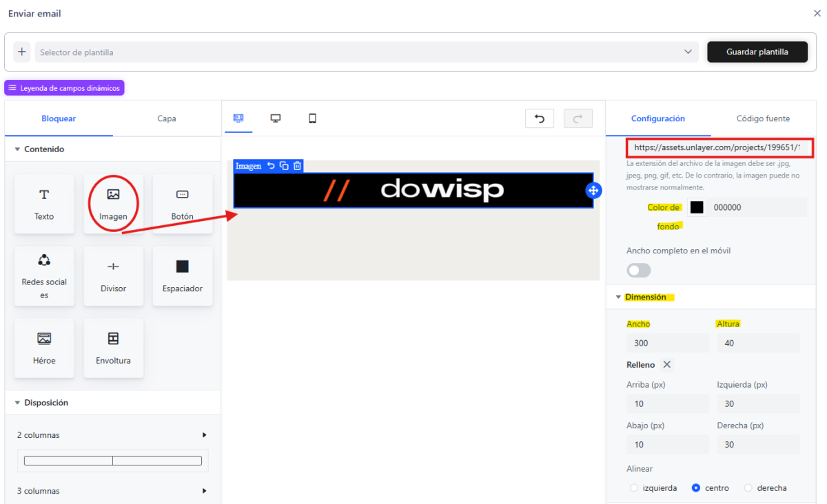
Task: Add an Envoltura content block
Action: [113, 348]
